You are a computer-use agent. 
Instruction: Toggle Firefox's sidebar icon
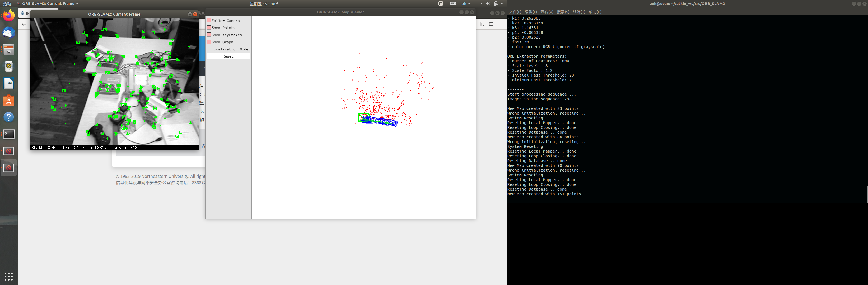pos(491,24)
